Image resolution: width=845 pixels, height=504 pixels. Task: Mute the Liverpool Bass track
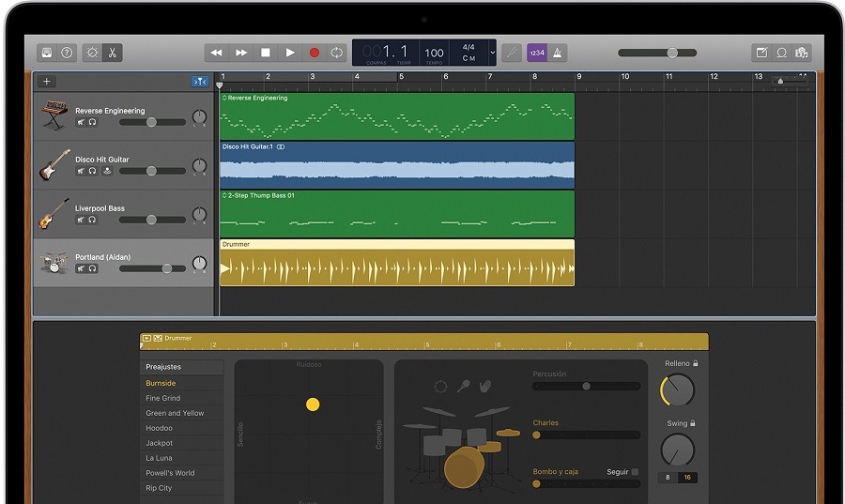pos(81,220)
